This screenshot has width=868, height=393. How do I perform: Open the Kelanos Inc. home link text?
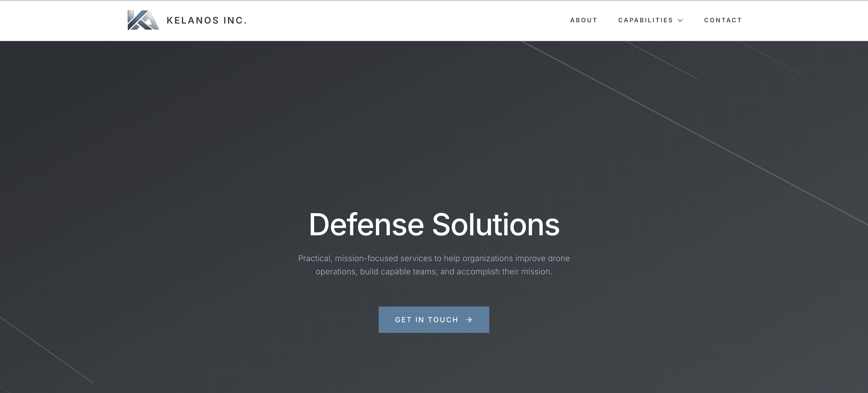[x=207, y=21]
